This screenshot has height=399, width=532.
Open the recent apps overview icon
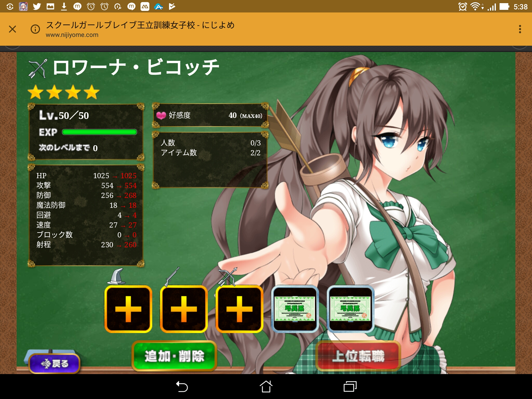350,386
